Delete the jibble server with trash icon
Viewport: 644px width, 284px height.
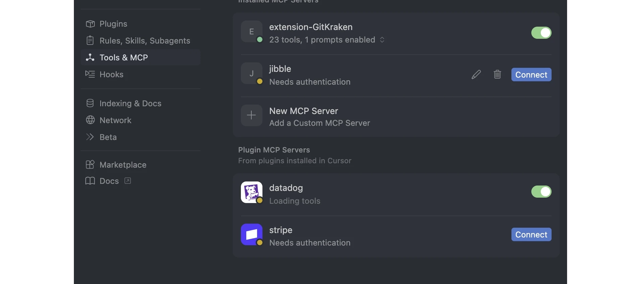(x=497, y=75)
